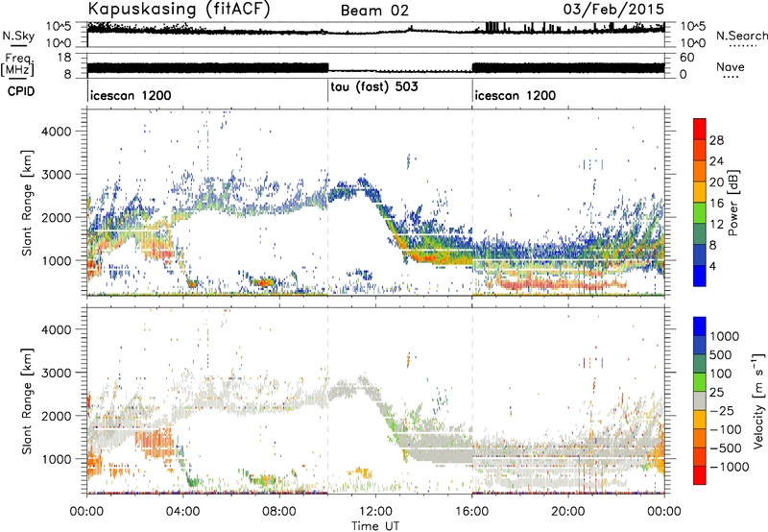Click the 'N.Search' legend label
The width and height of the screenshot is (768, 532).
coord(741,36)
